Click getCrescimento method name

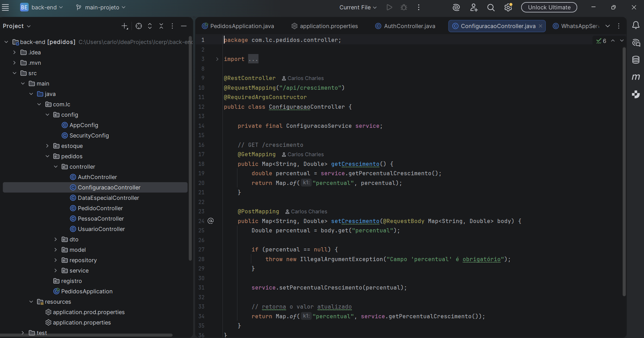tap(355, 164)
